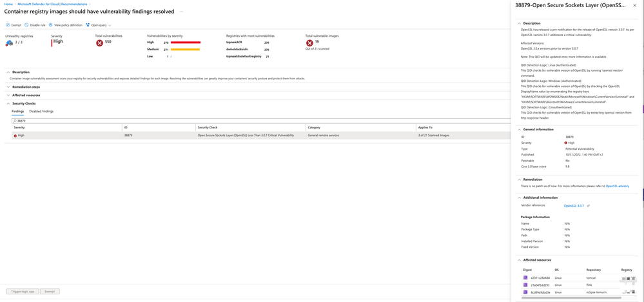Click the High severity icon in findings row
This screenshot has width=644, height=302.
[15, 135]
